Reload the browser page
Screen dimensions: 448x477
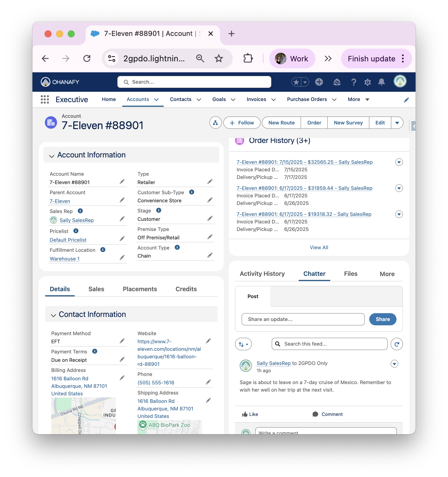87,59
